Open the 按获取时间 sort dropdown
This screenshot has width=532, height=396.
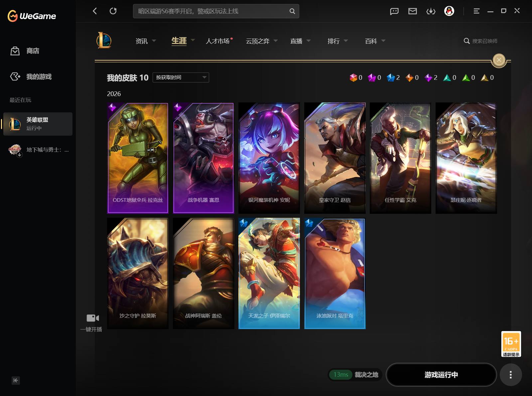coord(181,77)
